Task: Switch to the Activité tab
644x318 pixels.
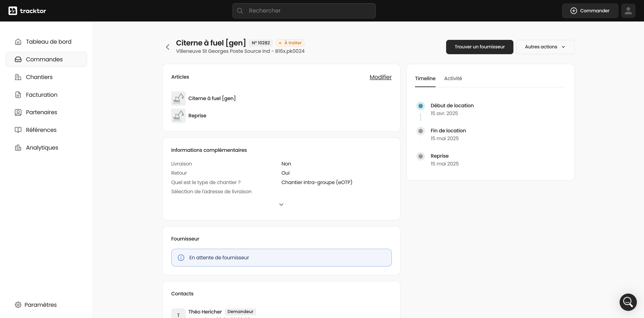Action: click(x=453, y=78)
